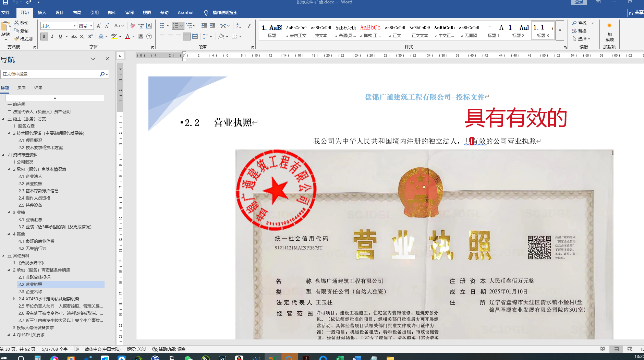Toggle justified alignment
This screenshot has width=644, height=360.
(187, 36)
